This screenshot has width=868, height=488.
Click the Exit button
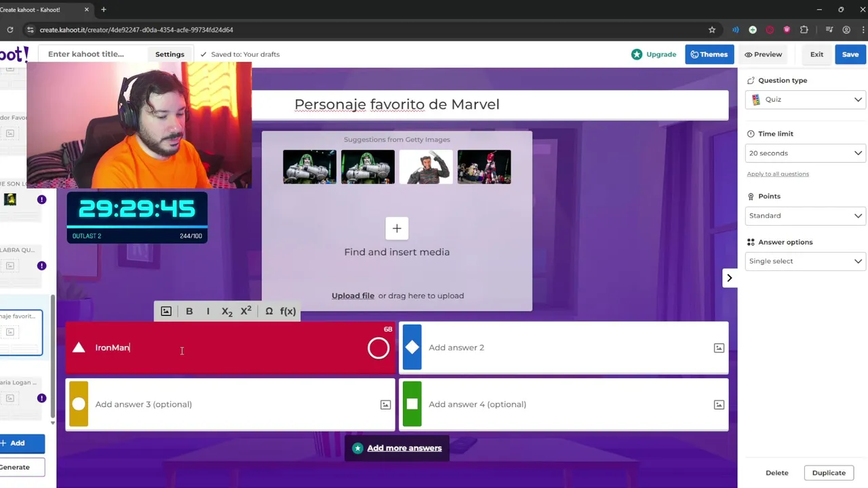[x=816, y=54]
